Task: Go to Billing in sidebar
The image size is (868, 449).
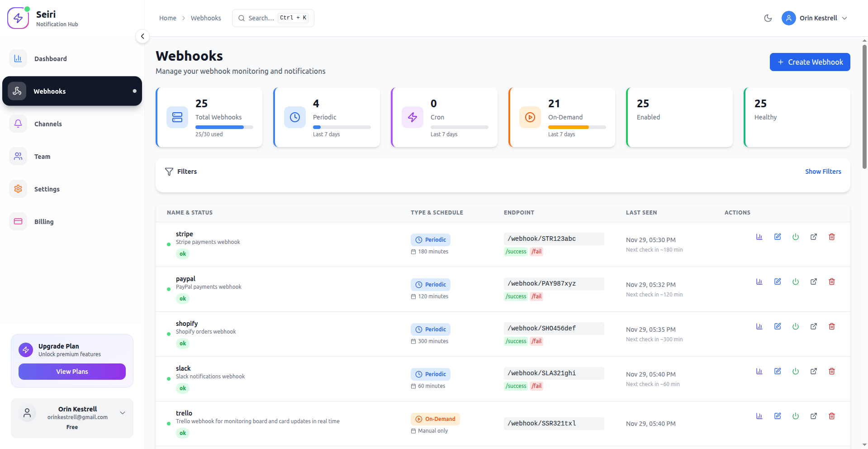Action: [44, 222]
